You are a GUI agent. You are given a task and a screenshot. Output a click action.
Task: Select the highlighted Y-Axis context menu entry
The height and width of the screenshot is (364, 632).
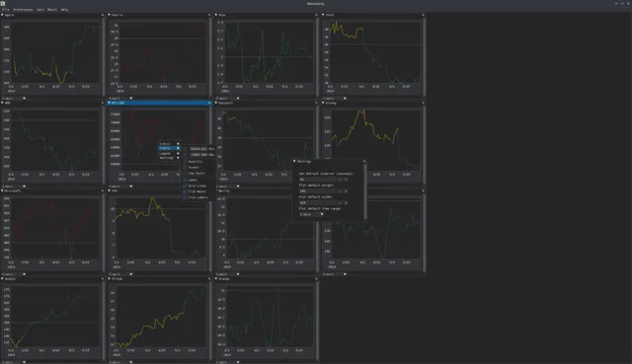click(x=169, y=148)
